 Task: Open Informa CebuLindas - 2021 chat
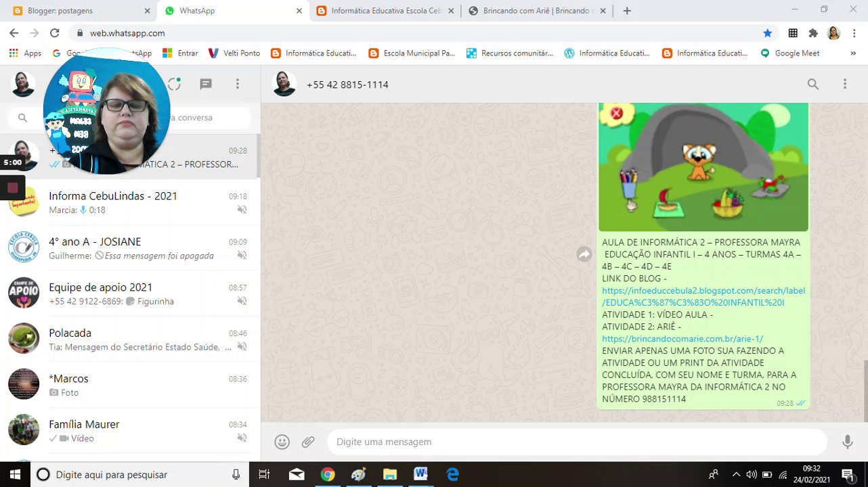(130, 202)
